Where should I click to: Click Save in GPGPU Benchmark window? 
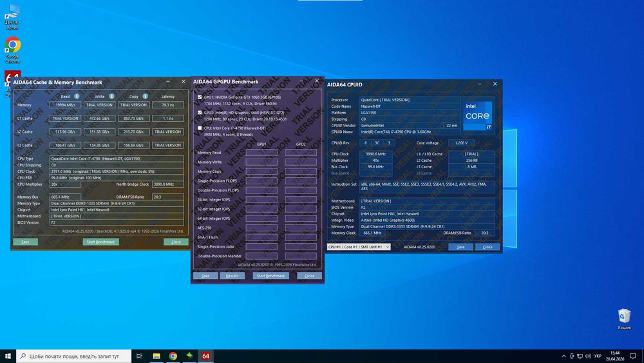[x=205, y=276]
